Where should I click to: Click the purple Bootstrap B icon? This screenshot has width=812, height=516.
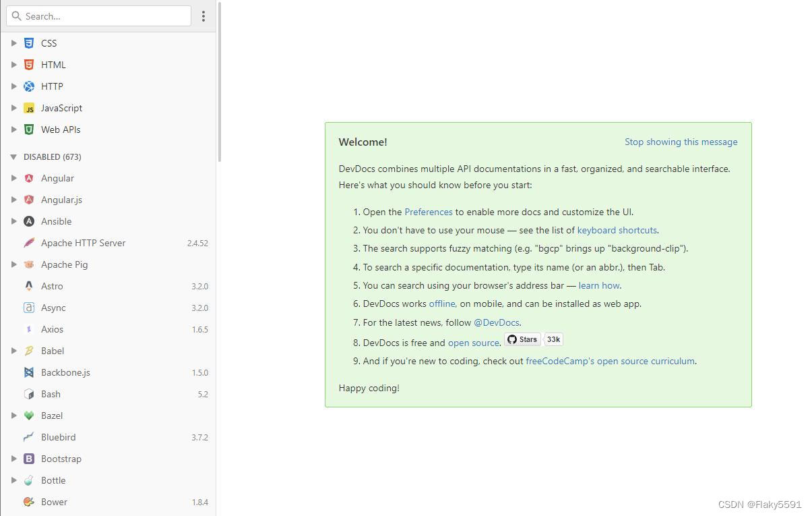coord(29,459)
